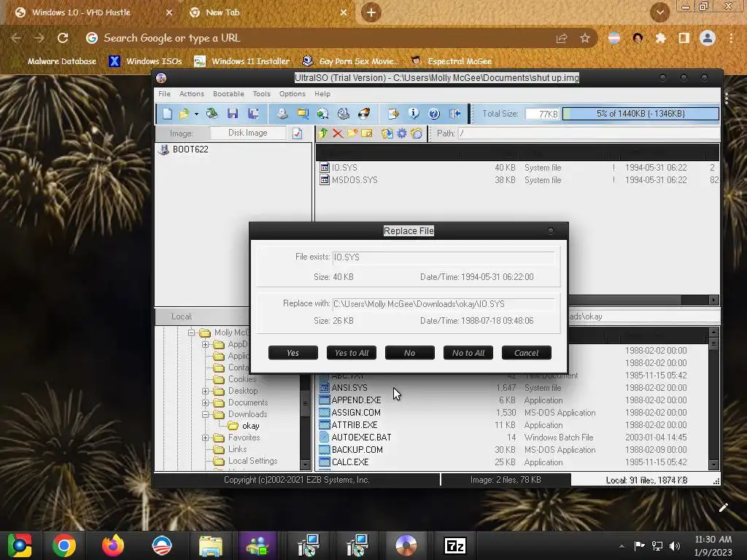Open the Actions menu
Viewport: 747px width, 560px height.
pos(192,94)
